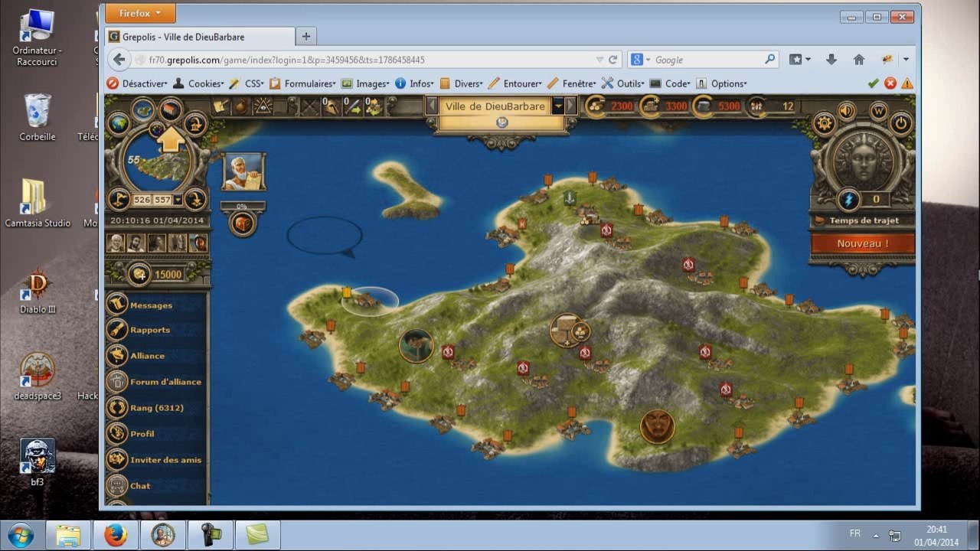980x551 pixels.
Task: Open the Images developer toolbar menu
Action: click(x=365, y=83)
